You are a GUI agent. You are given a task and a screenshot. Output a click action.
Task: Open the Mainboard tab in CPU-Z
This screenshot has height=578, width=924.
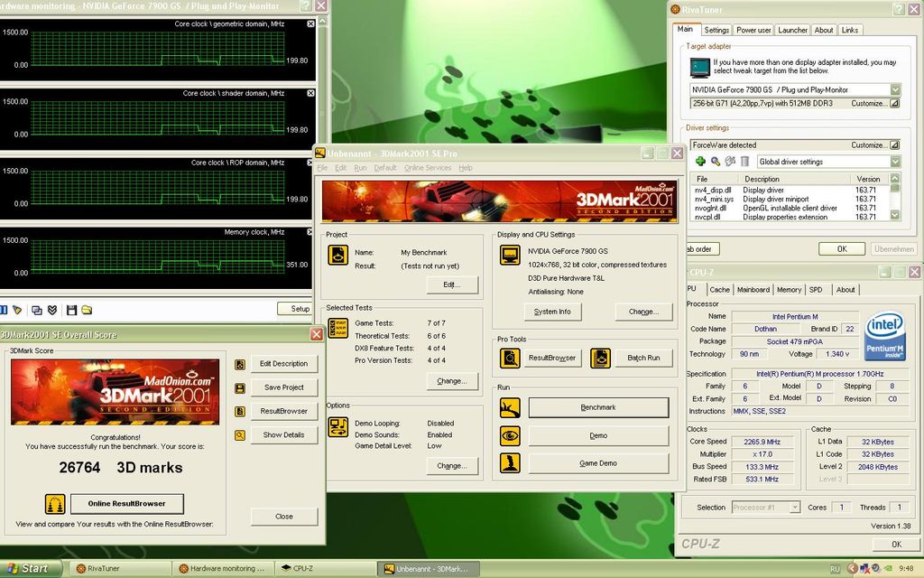coord(753,290)
